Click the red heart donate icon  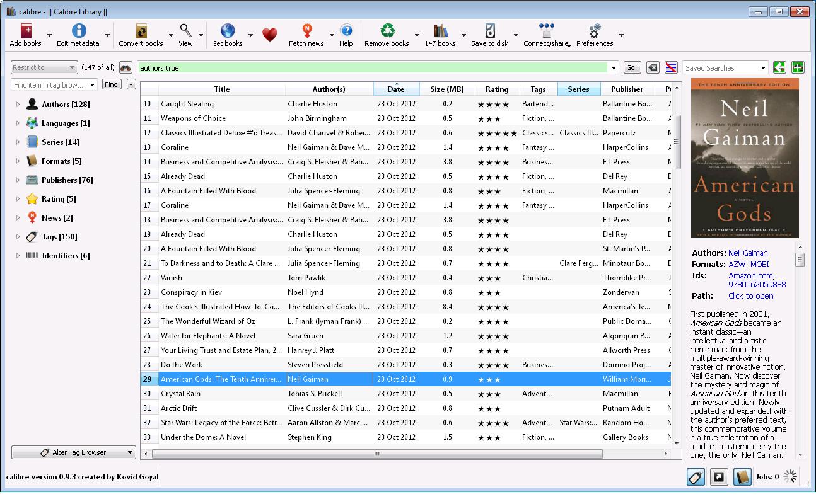coord(269,35)
